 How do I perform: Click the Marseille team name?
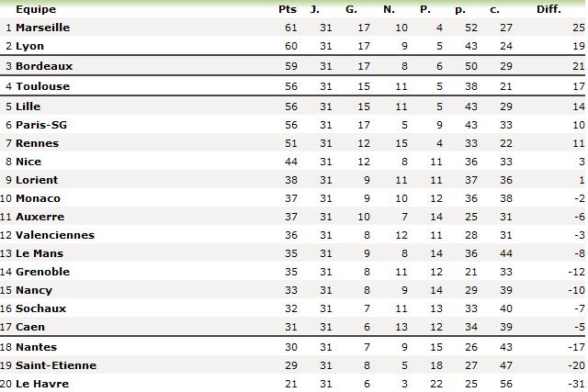pyautogui.click(x=42, y=28)
